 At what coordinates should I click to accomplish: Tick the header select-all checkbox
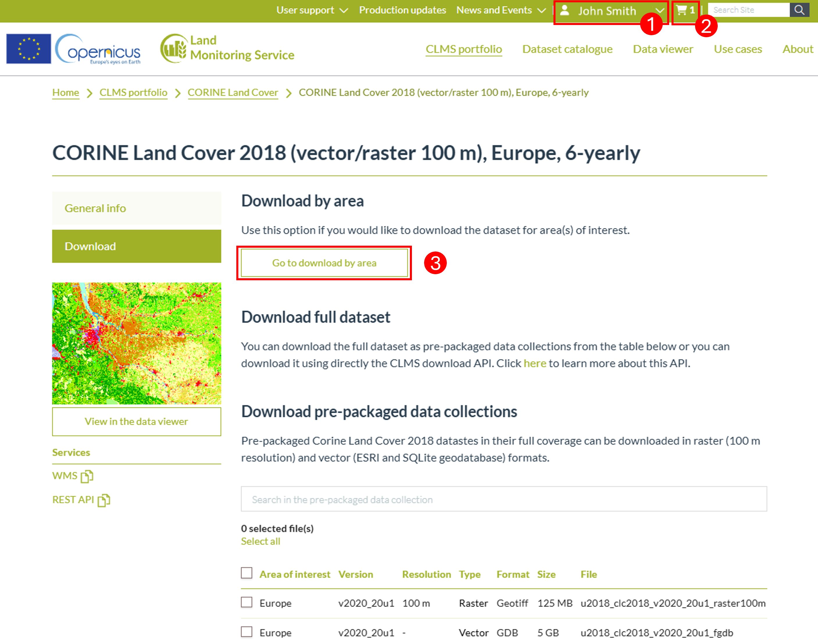tap(247, 573)
